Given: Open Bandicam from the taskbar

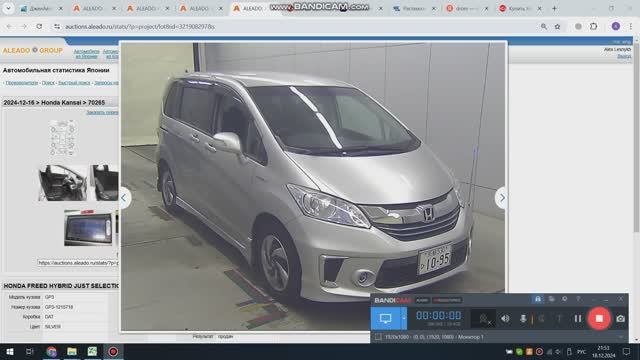Looking at the screenshot, I should (113, 351).
